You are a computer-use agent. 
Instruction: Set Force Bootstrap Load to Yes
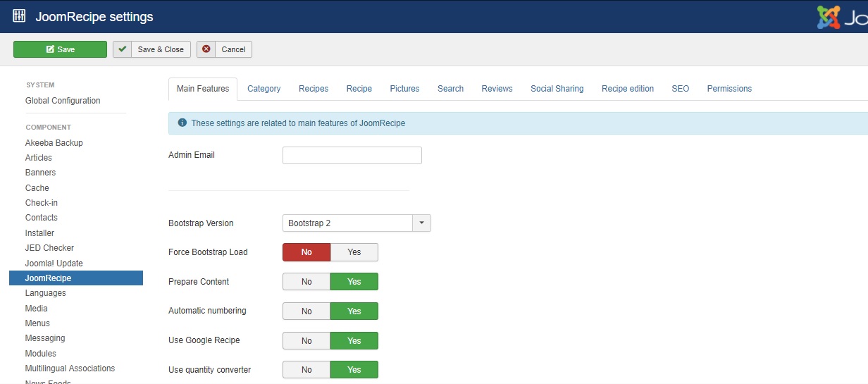tap(354, 252)
